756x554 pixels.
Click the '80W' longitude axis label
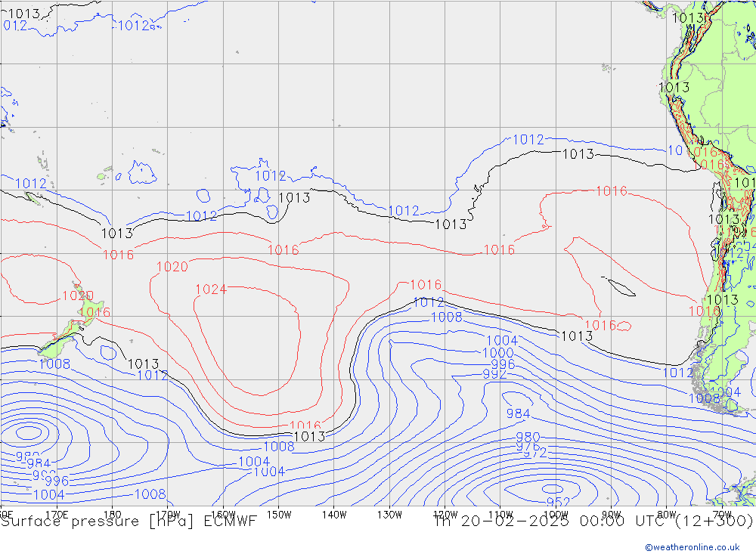click(667, 515)
